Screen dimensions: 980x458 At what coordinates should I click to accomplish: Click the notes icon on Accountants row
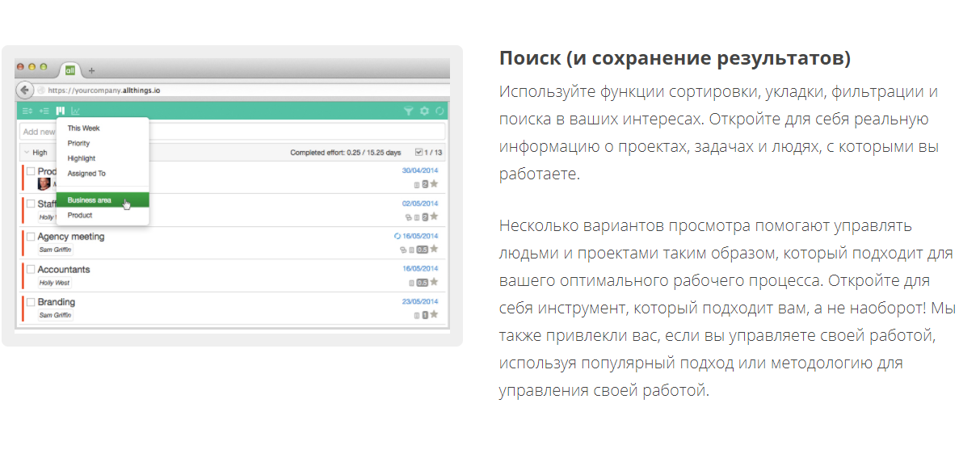(x=412, y=282)
